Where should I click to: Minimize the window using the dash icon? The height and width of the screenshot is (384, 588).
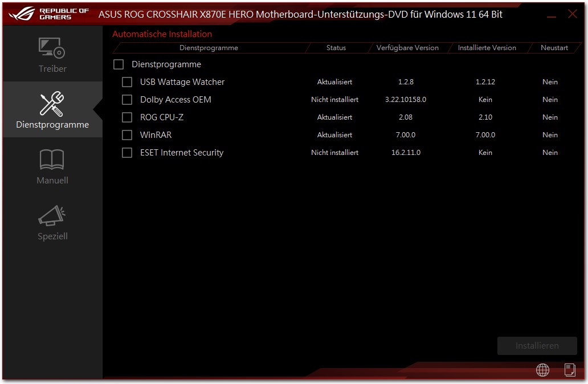(550, 14)
